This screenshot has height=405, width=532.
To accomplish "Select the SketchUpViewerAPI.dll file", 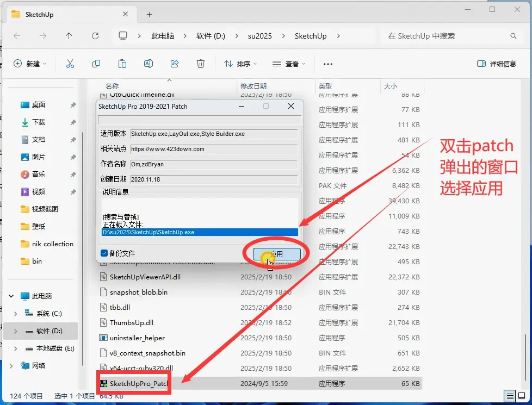I will click(x=145, y=277).
